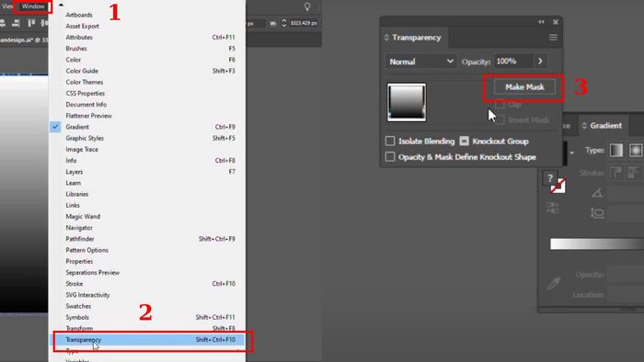Collapse the Transparency panel with double arrows
This screenshot has width=644, height=362.
click(541, 22)
